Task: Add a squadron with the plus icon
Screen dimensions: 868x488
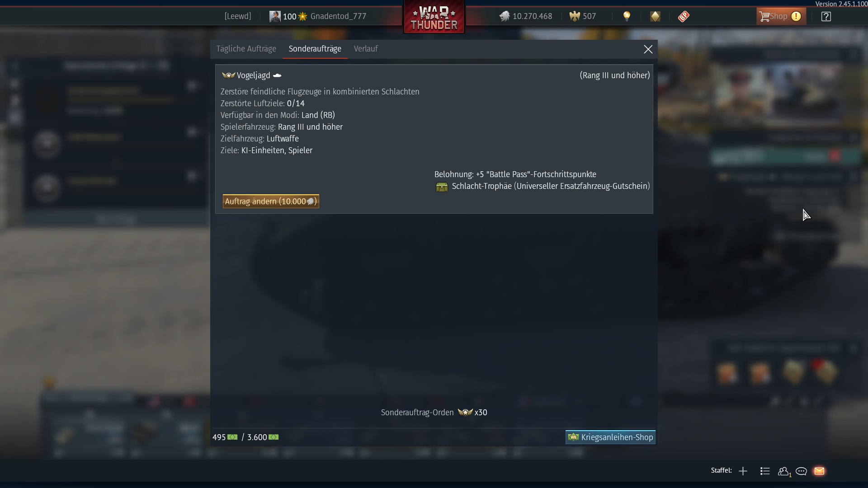Action: [x=743, y=471]
